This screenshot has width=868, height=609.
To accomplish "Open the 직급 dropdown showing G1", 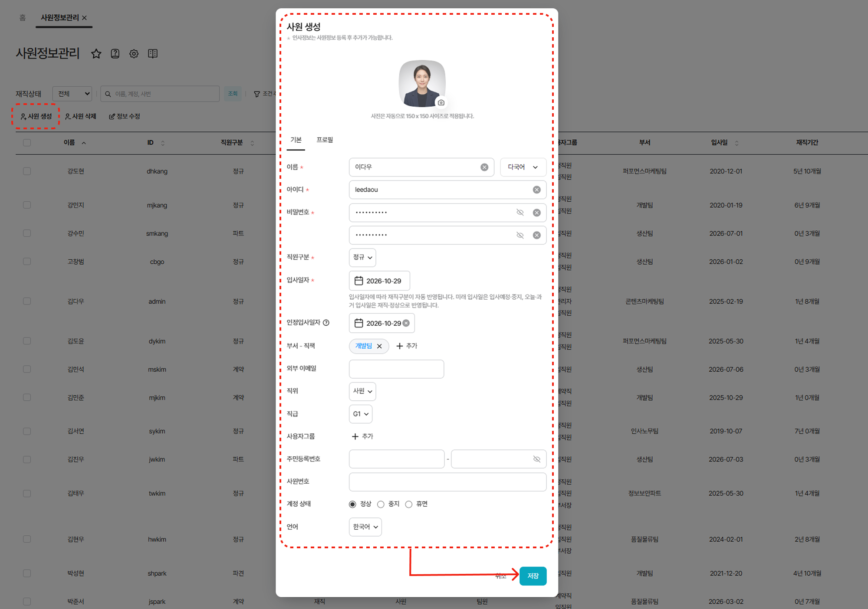I will [x=361, y=414].
